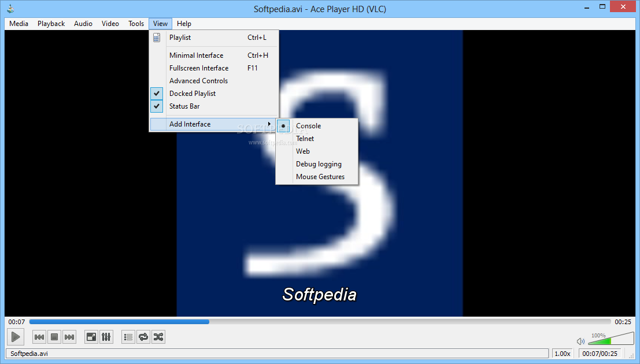
Task: Open the Media menu
Action: point(19,24)
